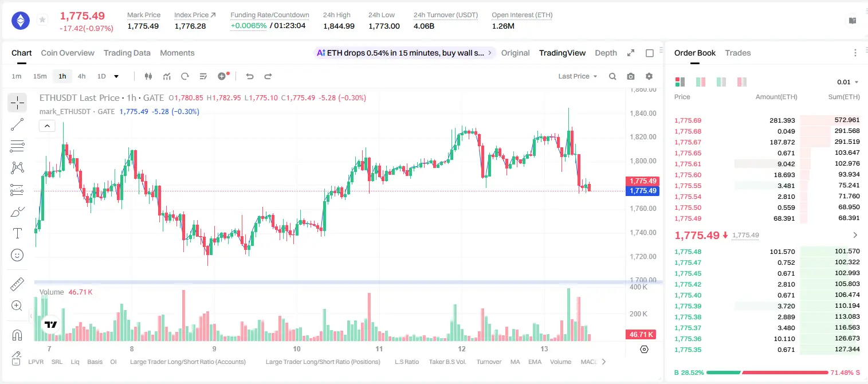Toggle favorite star next to ETH logo
This screenshot has height=384, width=868.
click(x=42, y=20)
